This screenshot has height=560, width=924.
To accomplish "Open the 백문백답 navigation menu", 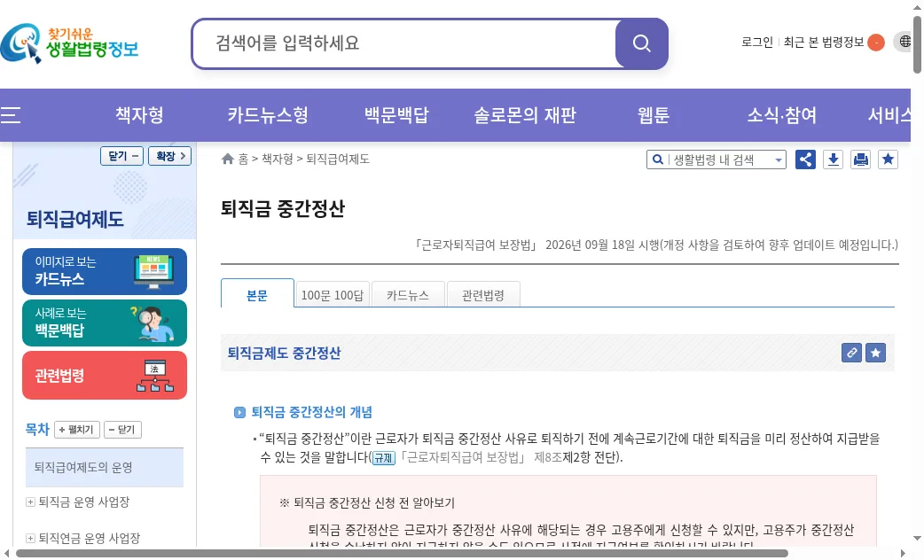I will point(396,115).
